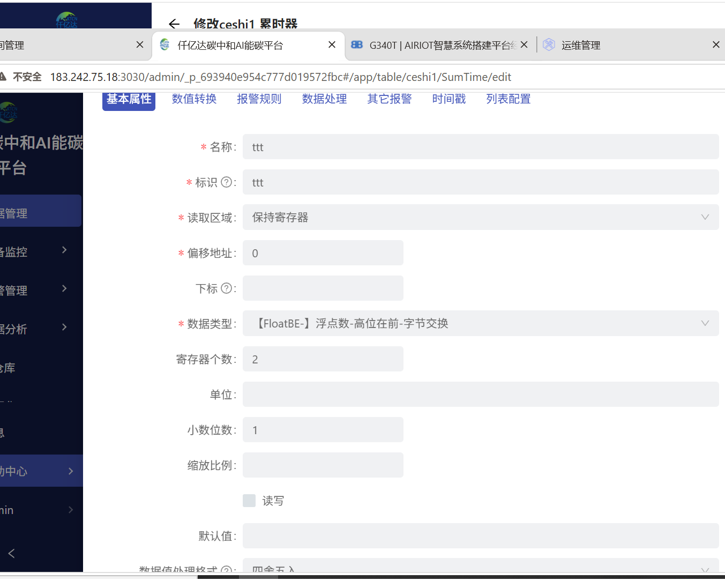Screen dimensions: 725x588
Task: Click the 名称 input field containing ttt
Action: tap(481, 147)
